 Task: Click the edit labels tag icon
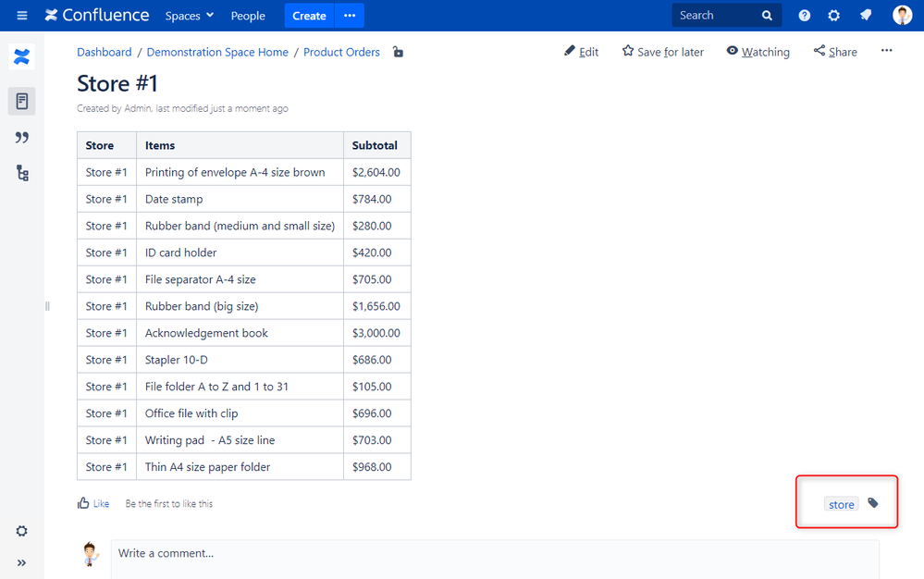(873, 503)
